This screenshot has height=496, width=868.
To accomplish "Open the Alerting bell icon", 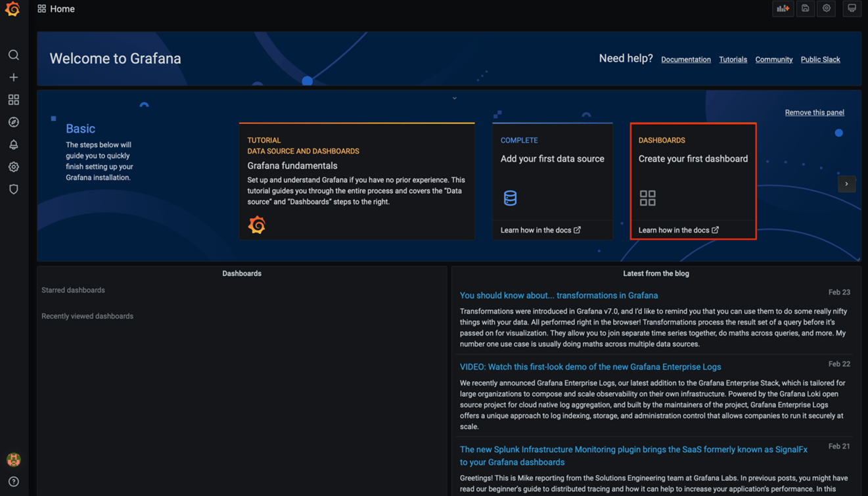I will coord(13,145).
